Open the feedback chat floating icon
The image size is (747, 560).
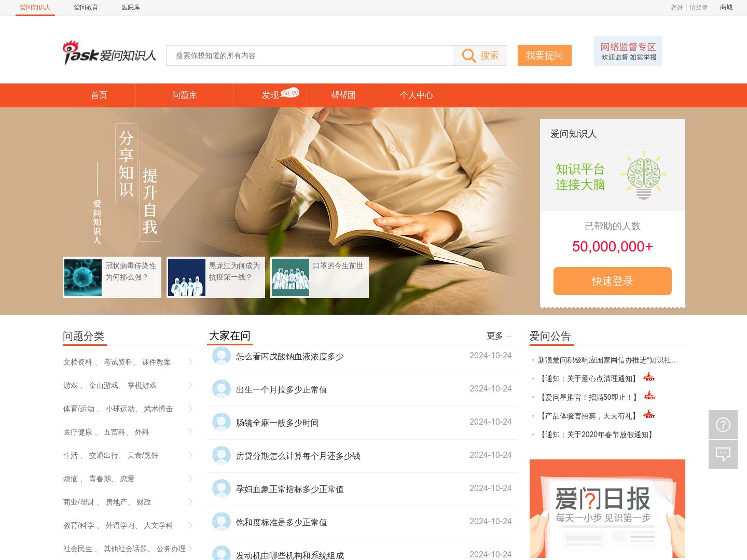click(723, 454)
